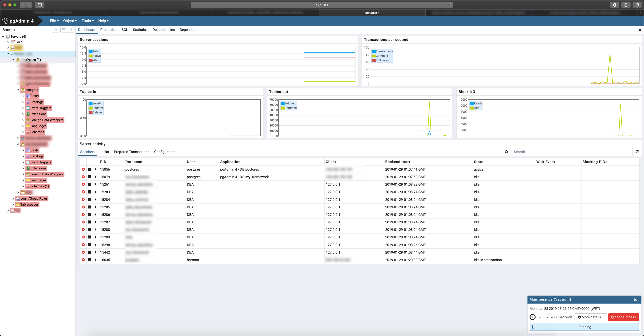Go back in browser history
This screenshot has height=336, width=644.
coord(23,5)
